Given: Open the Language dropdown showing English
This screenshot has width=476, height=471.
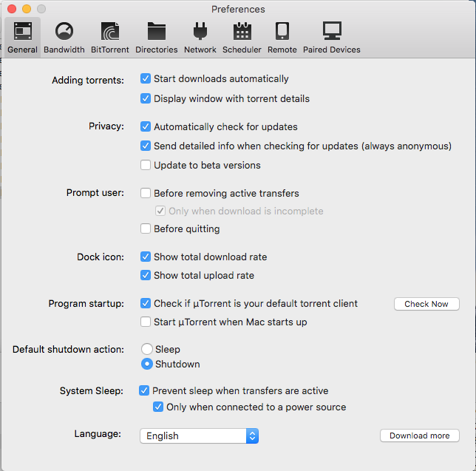Looking at the screenshot, I should (x=199, y=436).
